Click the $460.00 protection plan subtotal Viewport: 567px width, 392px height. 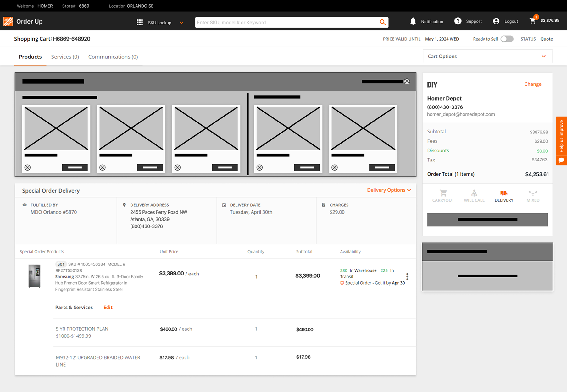tap(304, 329)
